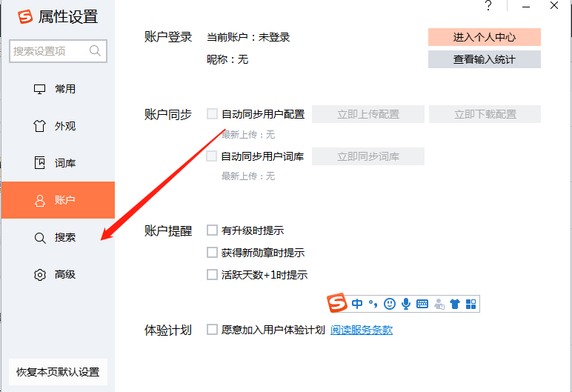
Task: Toggle the 中 Chinese/English mode on the toolbar
Action: point(357,304)
